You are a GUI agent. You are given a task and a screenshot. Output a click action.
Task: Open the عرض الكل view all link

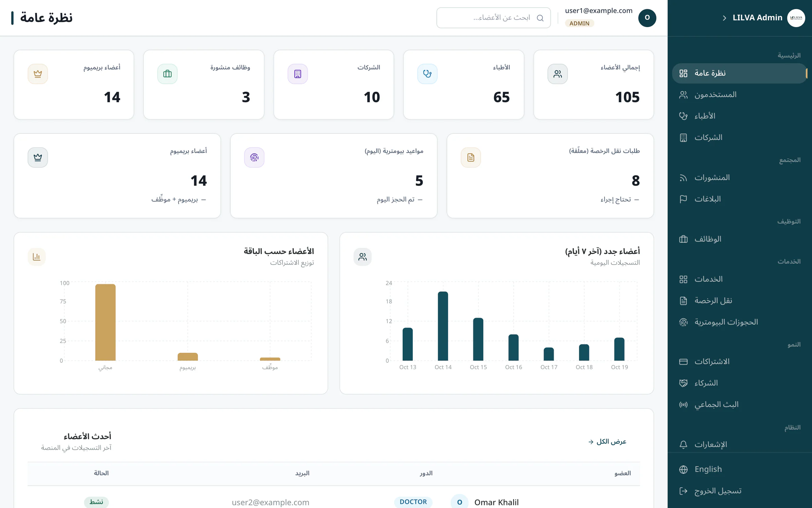click(x=607, y=442)
